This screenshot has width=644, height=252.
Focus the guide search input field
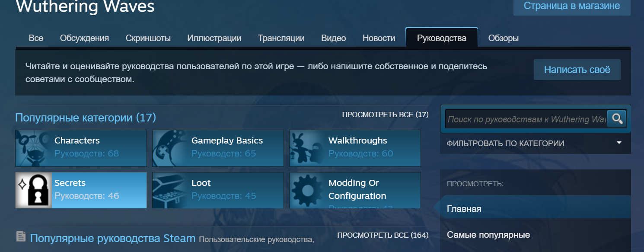(x=526, y=119)
